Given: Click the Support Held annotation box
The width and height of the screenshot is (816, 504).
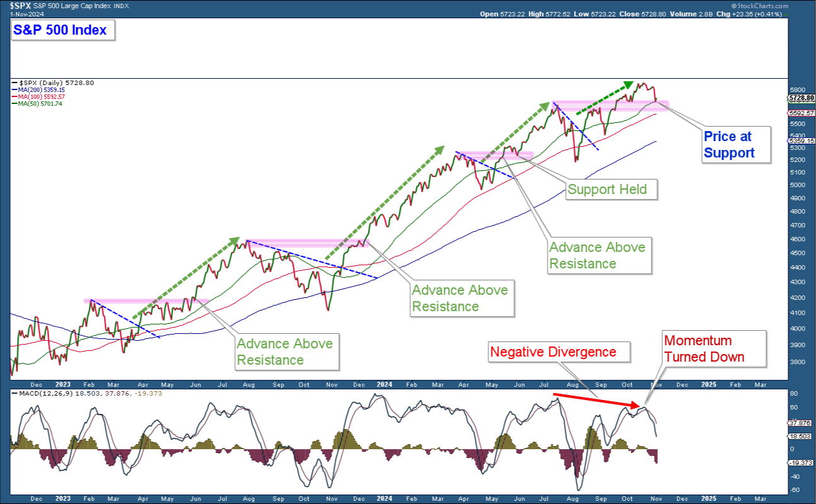Looking at the screenshot, I should [607, 189].
